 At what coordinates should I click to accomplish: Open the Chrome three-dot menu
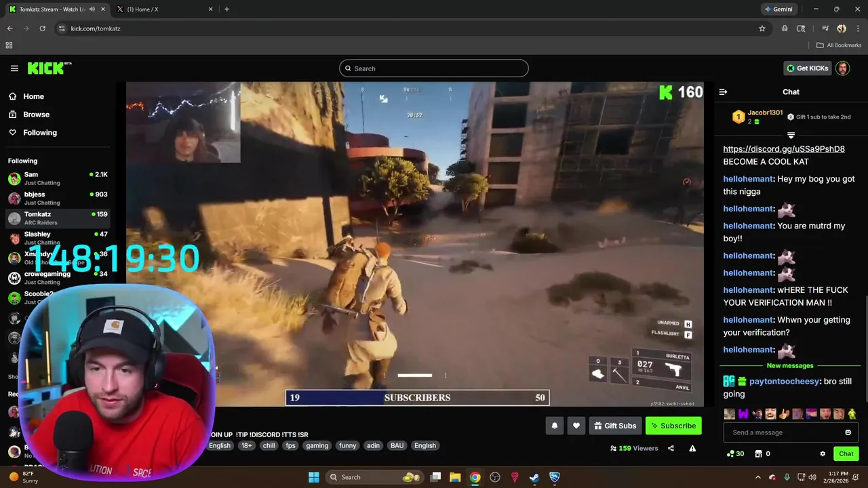tap(858, 28)
